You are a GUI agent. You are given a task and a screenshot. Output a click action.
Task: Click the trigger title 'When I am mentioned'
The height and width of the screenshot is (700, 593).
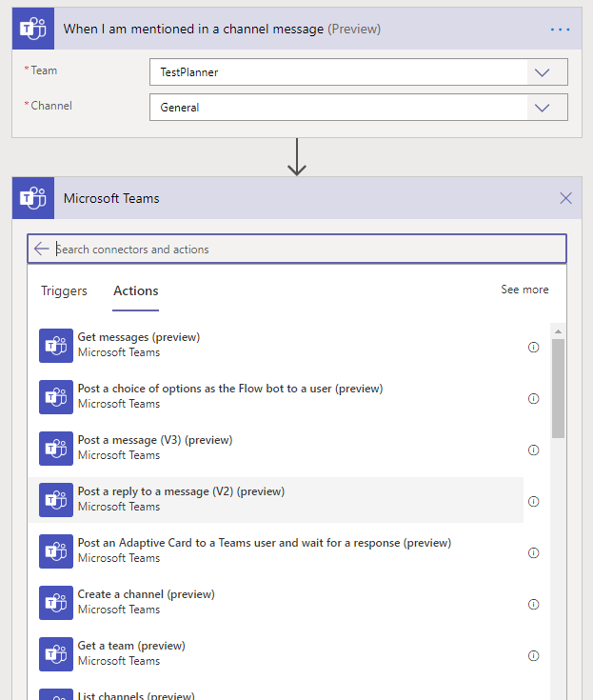(x=222, y=29)
